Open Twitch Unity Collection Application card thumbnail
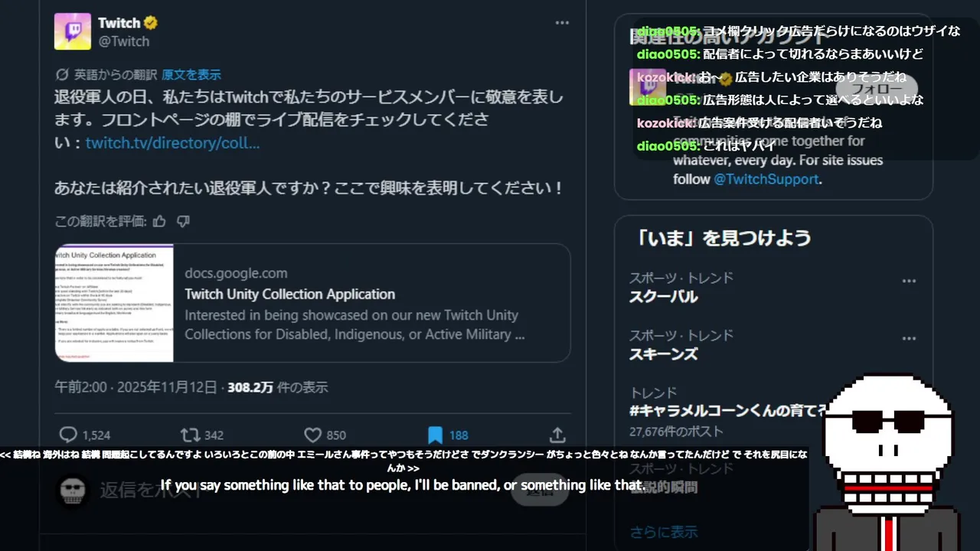This screenshot has height=551, width=980. pyautogui.click(x=114, y=303)
